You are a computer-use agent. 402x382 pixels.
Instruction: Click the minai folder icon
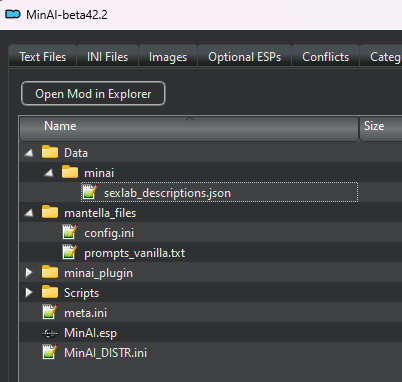(x=70, y=172)
